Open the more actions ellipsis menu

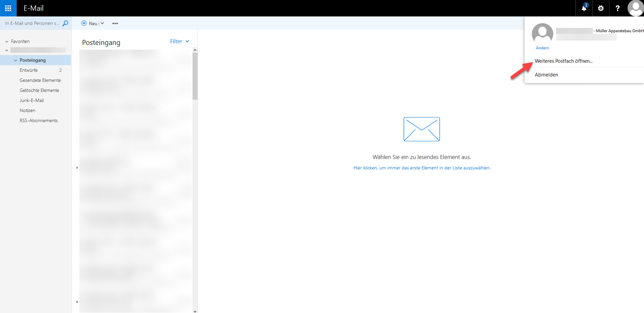click(115, 23)
